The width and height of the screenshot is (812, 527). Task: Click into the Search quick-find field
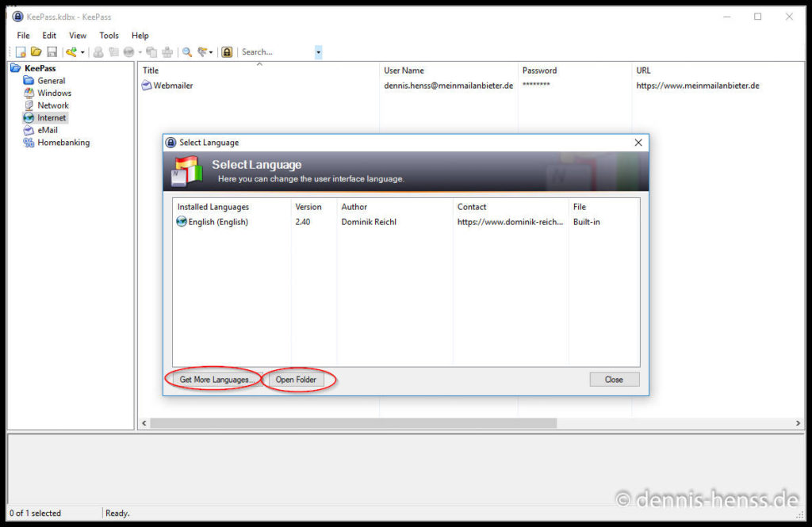click(277, 52)
